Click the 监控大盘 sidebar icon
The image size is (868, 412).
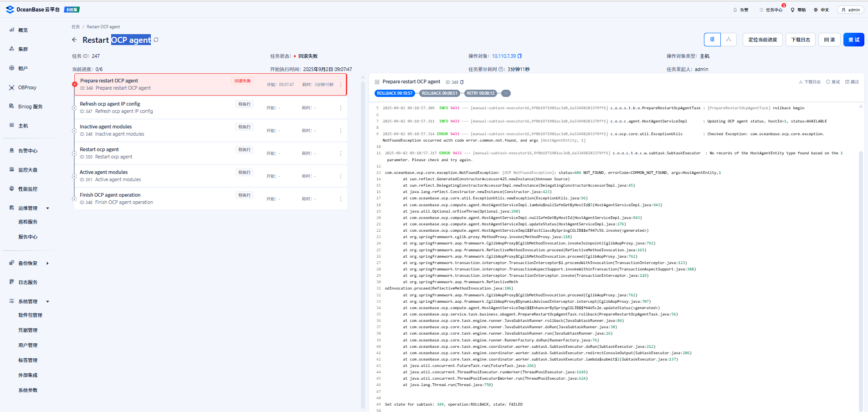pos(12,169)
